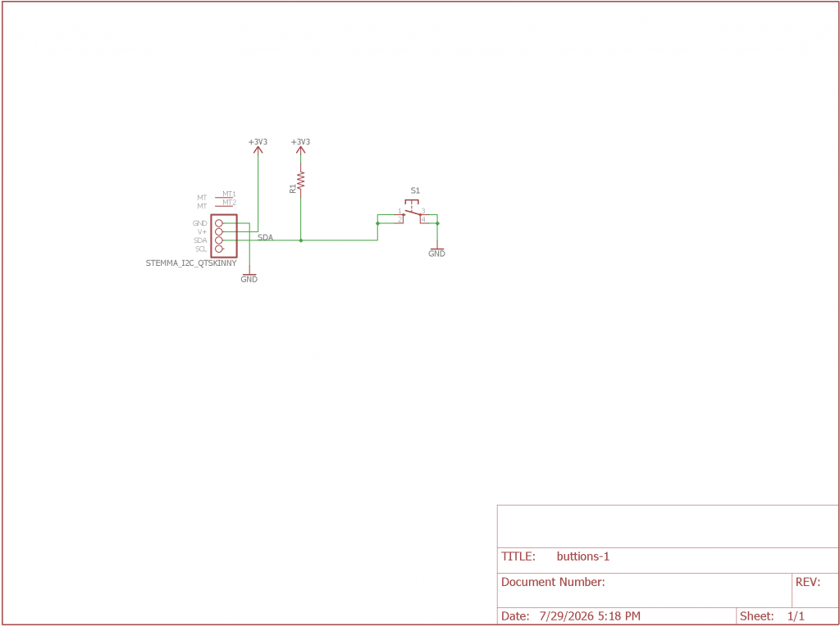Click the '1/1' sheet number
This screenshot has height=627, width=840.
tap(796, 616)
